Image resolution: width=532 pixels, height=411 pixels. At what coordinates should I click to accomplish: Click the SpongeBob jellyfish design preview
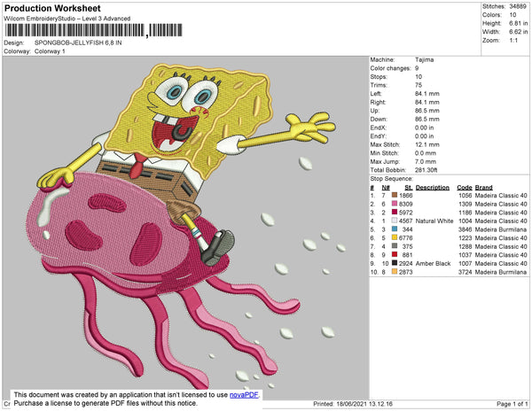click(x=185, y=227)
